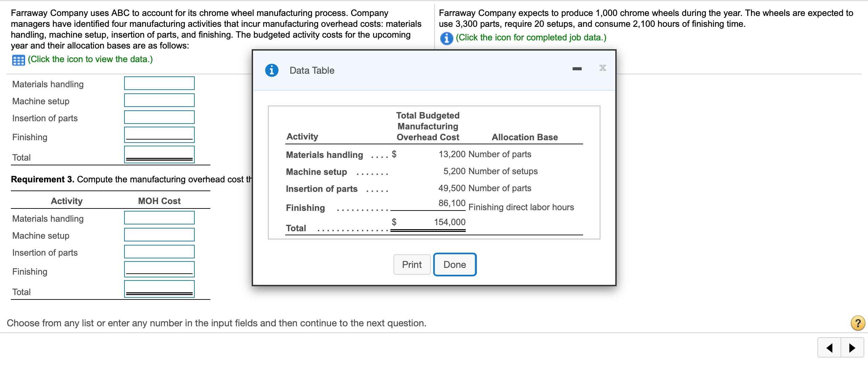Select MOH Cost Materials handling input field
Screen dimensions: 868x365
tap(159, 218)
